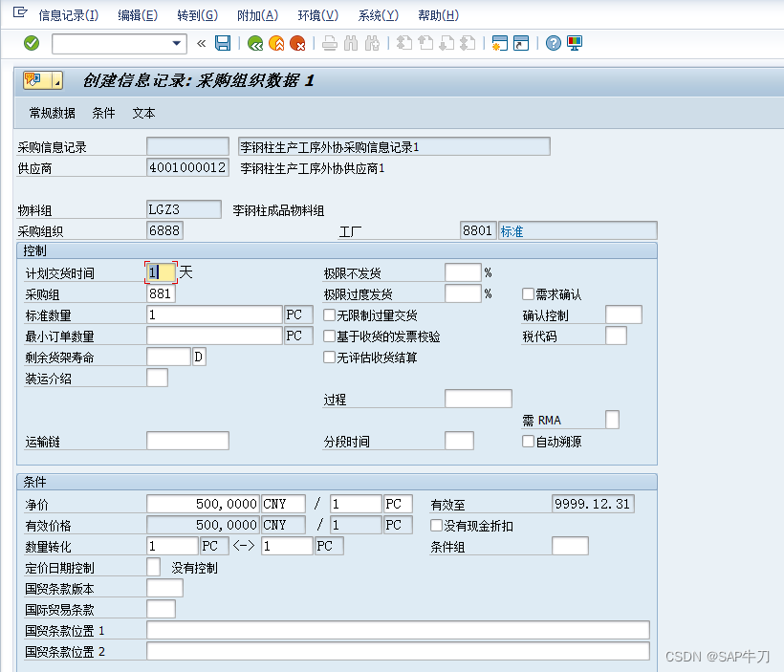Screen dimensions: 784x672
Task: Tick the 无评估收货结算 checkbox
Action: [x=329, y=357]
